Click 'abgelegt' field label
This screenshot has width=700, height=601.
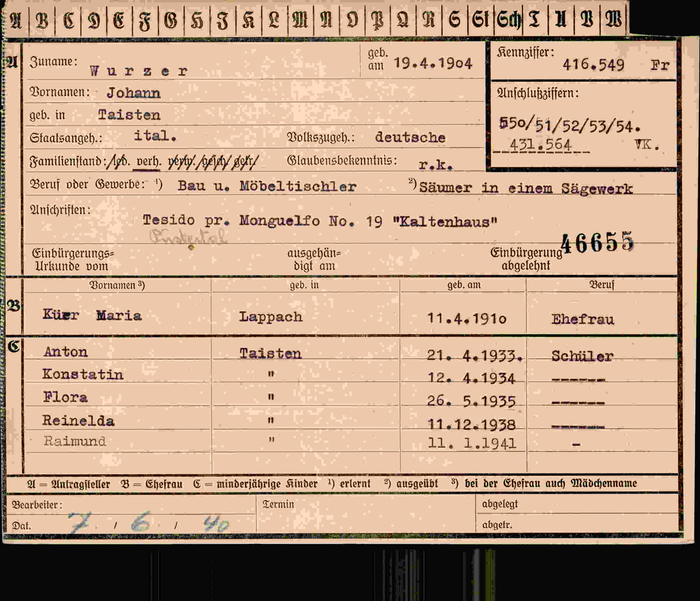point(500,504)
